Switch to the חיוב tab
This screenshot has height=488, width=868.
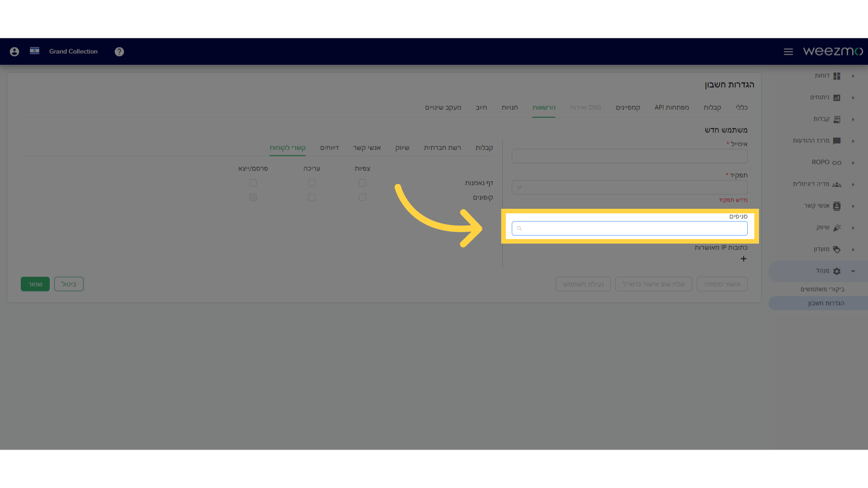[481, 108]
